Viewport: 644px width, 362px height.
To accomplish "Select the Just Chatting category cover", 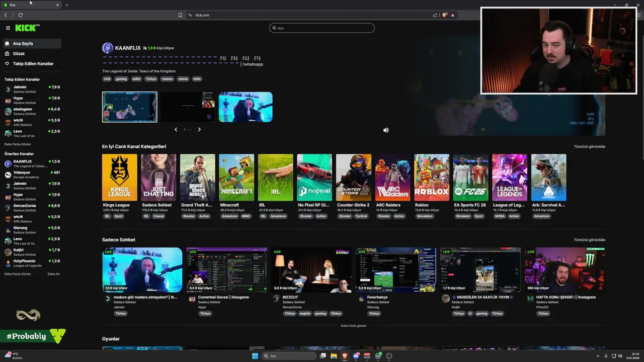I will [x=158, y=177].
